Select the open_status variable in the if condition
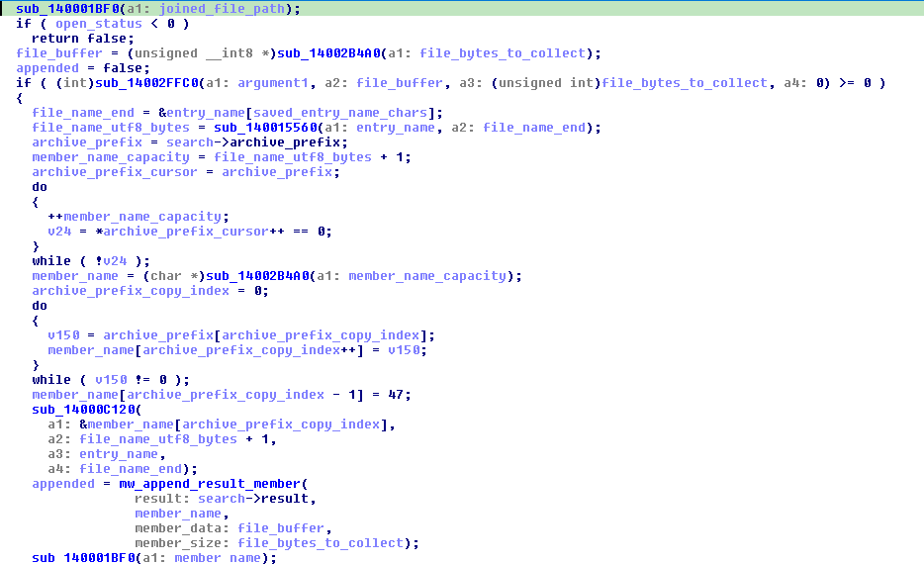924x564 pixels. click(x=98, y=24)
